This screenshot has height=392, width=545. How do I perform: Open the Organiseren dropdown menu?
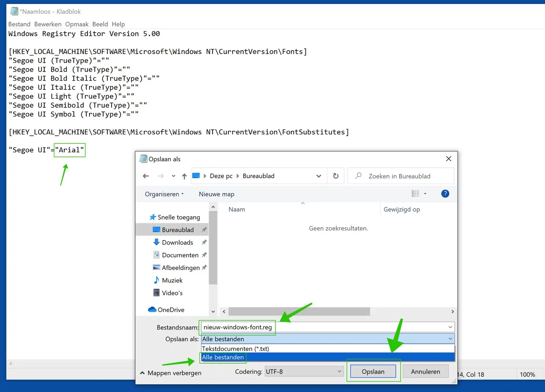pos(164,194)
